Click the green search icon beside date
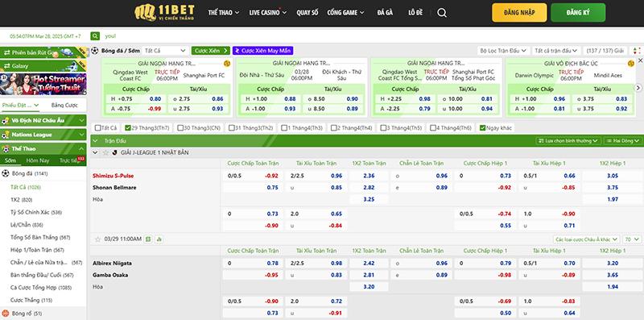The width and height of the screenshot is (644, 320). pos(95,36)
